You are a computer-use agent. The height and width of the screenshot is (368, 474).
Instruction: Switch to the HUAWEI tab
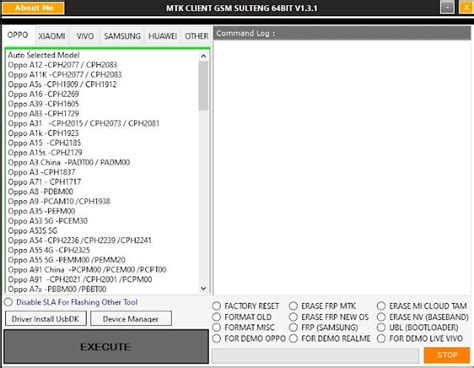pyautogui.click(x=163, y=36)
